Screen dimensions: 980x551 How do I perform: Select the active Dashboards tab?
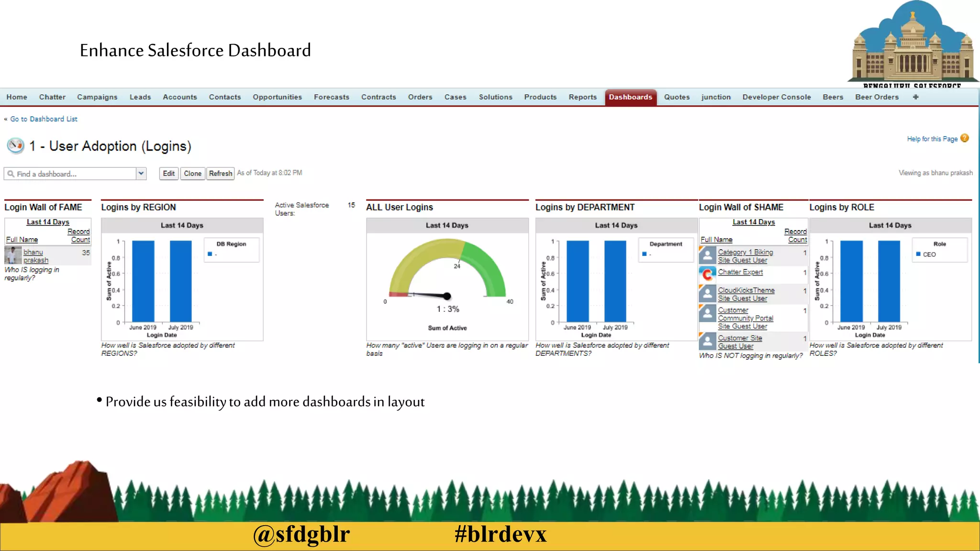(x=631, y=97)
